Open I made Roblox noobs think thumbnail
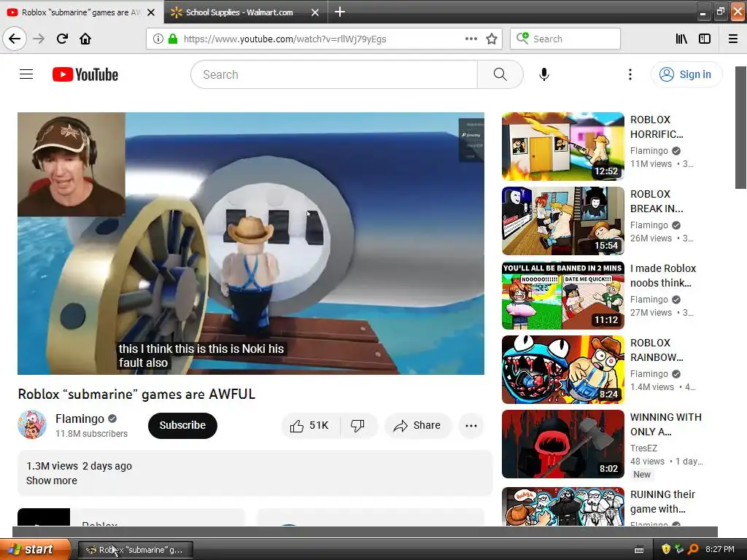Screen dimensions: 747x560 (x=562, y=295)
